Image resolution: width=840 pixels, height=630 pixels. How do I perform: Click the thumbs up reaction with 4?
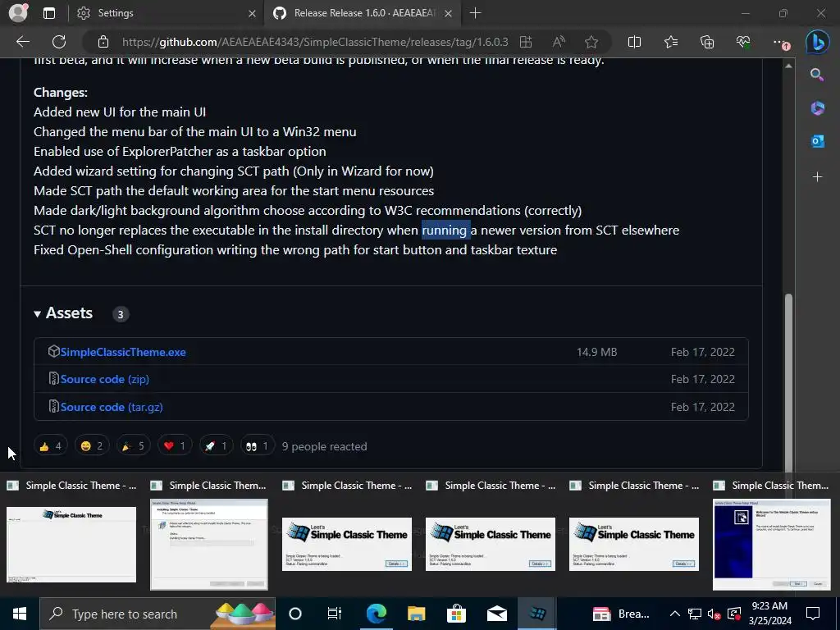51,445
